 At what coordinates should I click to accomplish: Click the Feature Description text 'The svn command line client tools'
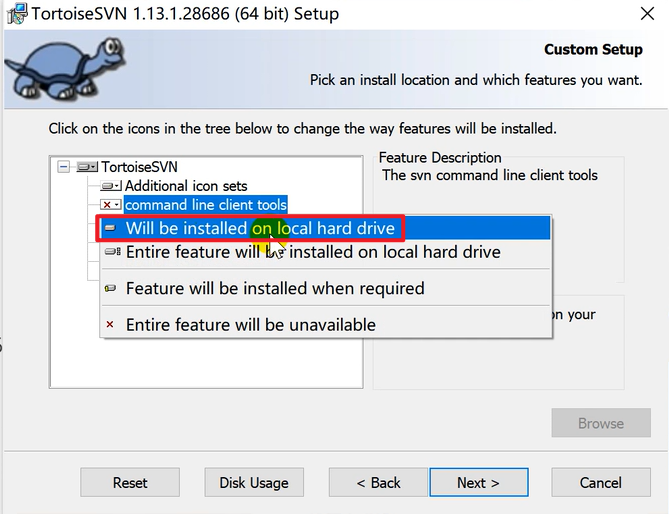(489, 175)
